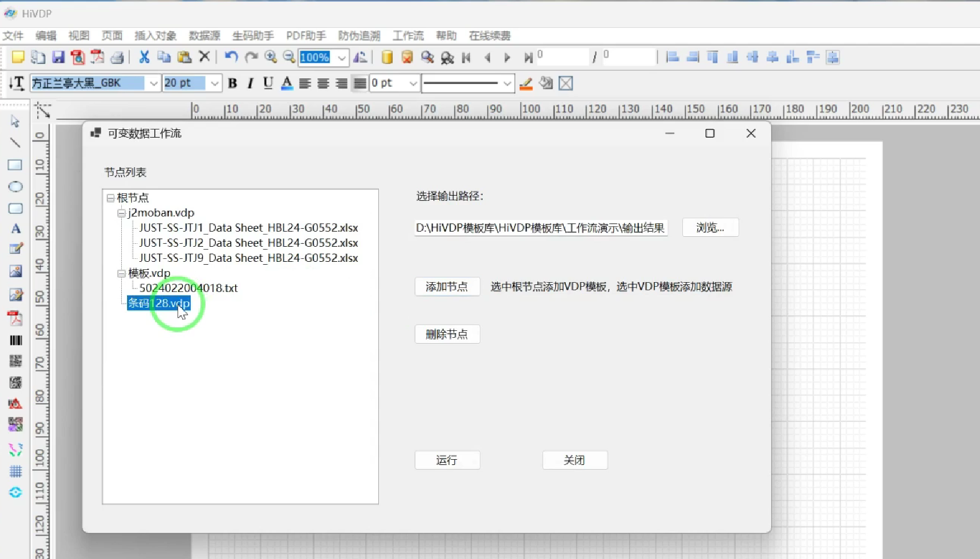The width and height of the screenshot is (980, 559).
Task: Open the 工作流 menu
Action: point(408,36)
